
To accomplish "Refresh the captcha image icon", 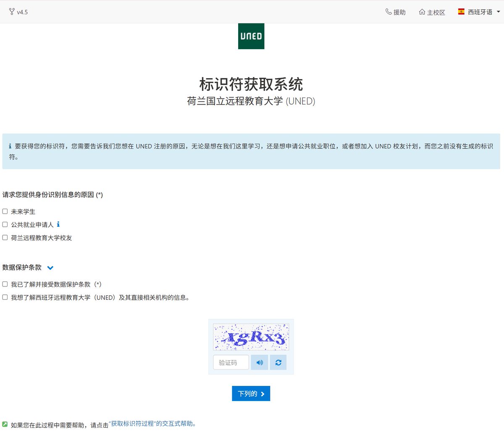I will coord(278,362).
